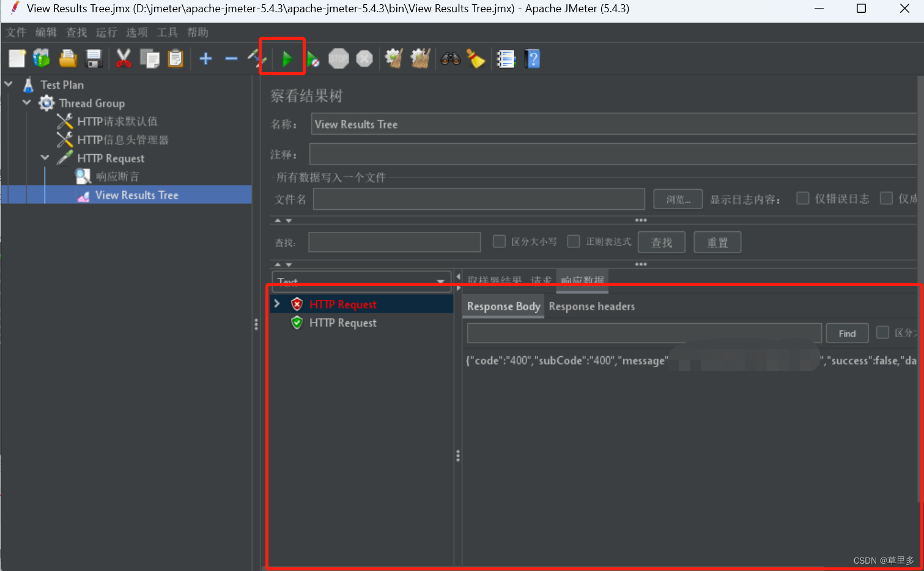Toggle 区分大小写 checkbox
924x571 pixels.
pos(499,242)
